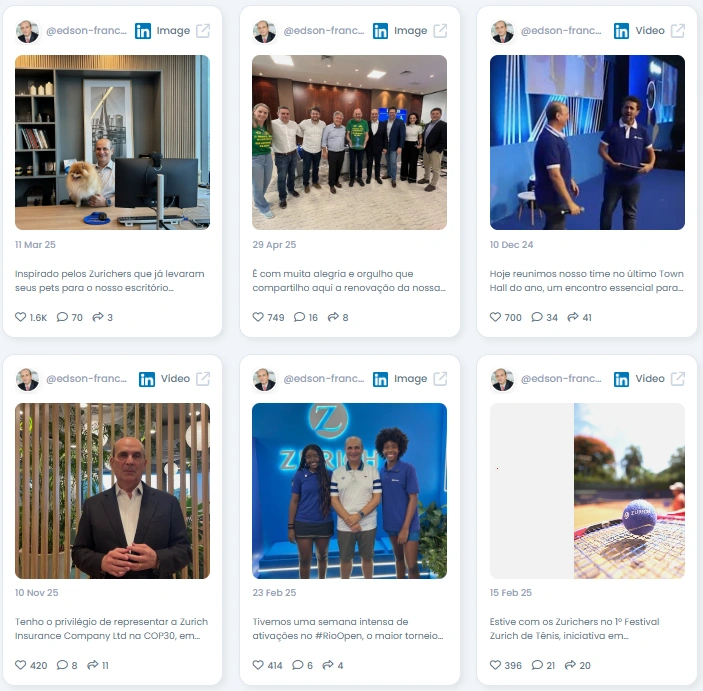This screenshot has height=691, width=703.
Task: Click share icon showing 41 shares
Action: pyautogui.click(x=573, y=317)
